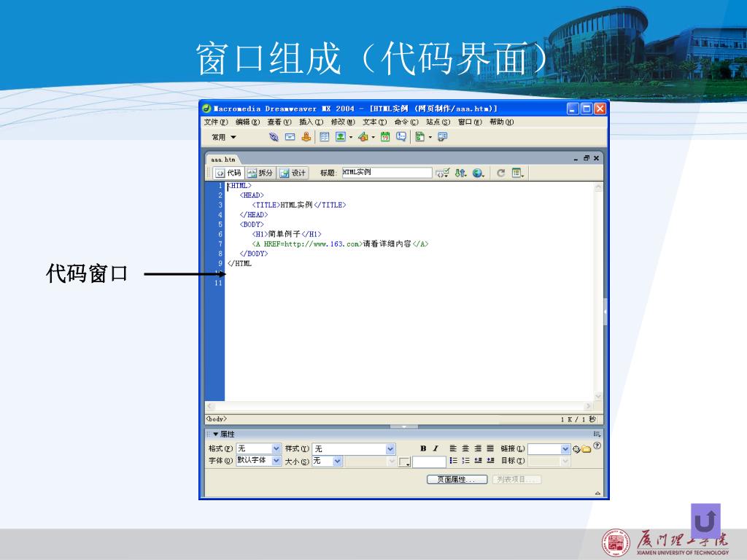Screen dimensions: 747x560
Task: Open Properties panel options menu icon
Action: coord(597,435)
